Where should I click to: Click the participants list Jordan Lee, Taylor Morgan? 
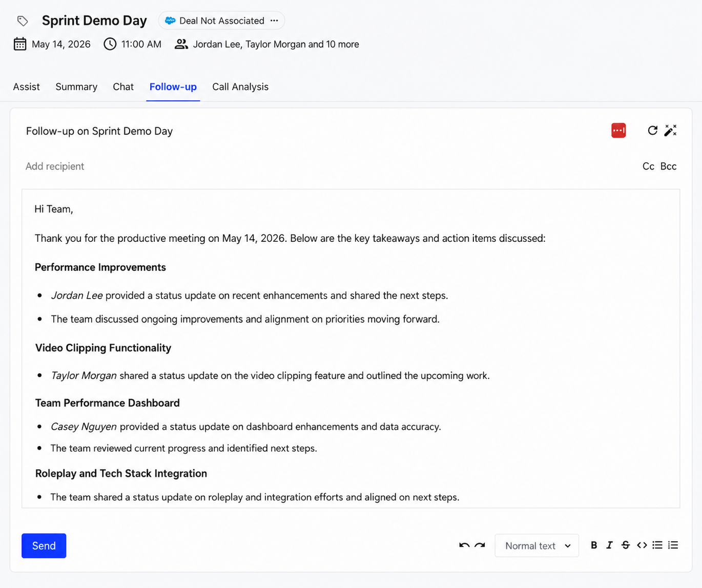pyautogui.click(x=276, y=44)
